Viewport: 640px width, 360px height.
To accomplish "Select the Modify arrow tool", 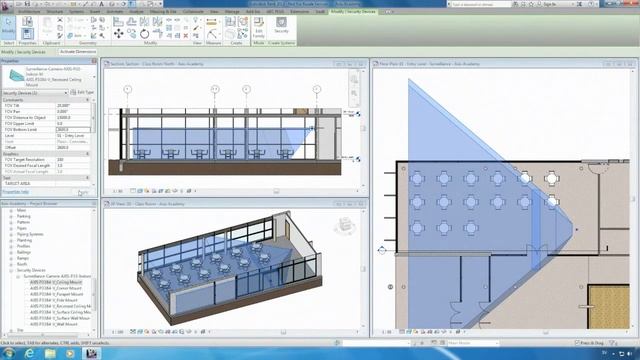I will [x=8, y=26].
